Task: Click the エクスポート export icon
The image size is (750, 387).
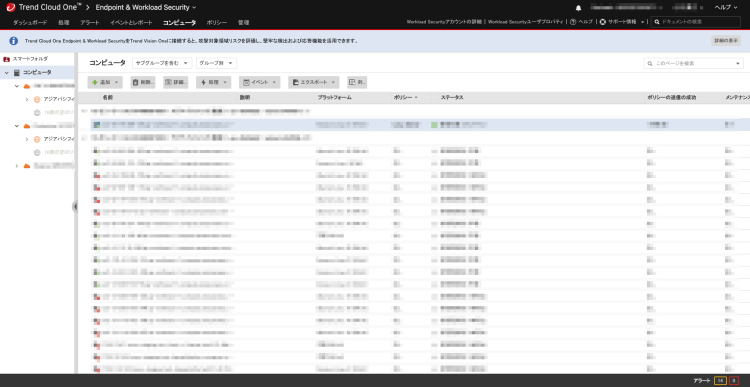Action: [x=296, y=82]
